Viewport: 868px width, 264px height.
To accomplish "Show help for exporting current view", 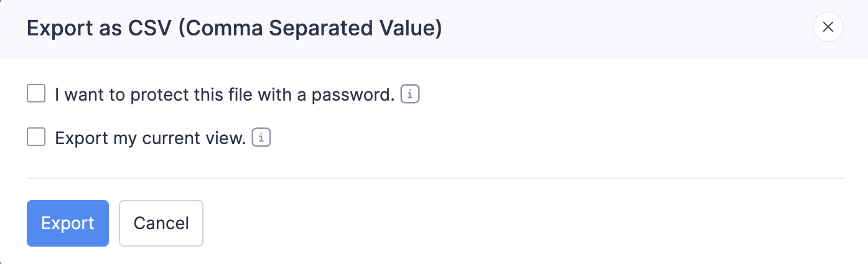I will 262,137.
